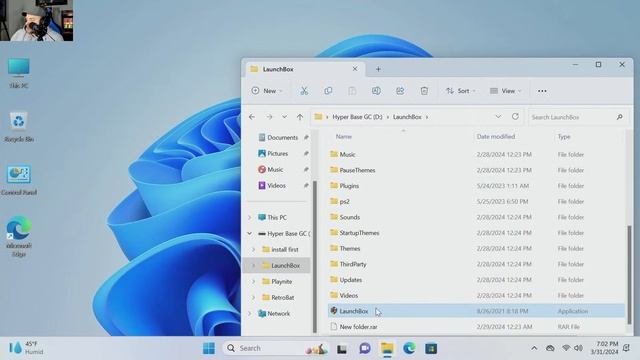Viewport: 640px width, 360px height.
Task: Open the View dropdown
Action: [506, 91]
